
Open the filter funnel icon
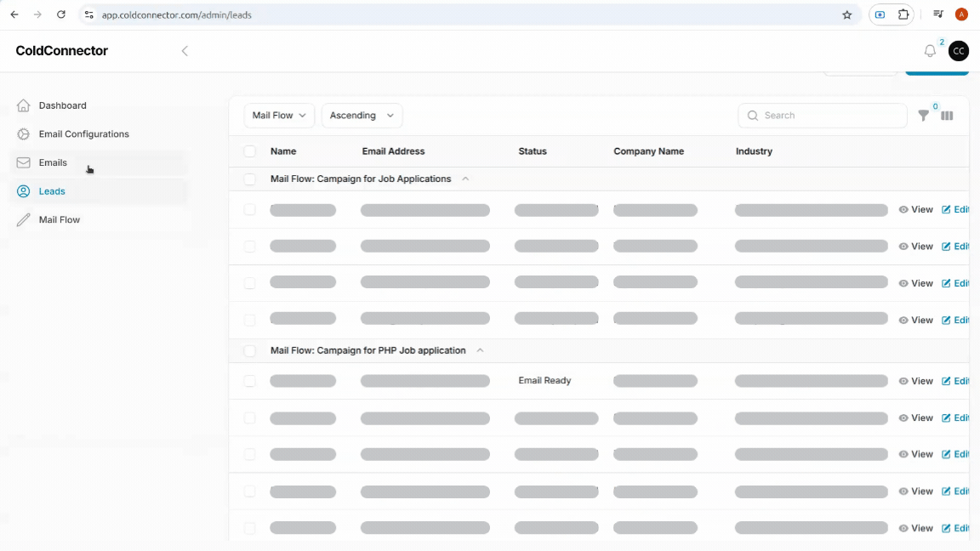pyautogui.click(x=923, y=116)
